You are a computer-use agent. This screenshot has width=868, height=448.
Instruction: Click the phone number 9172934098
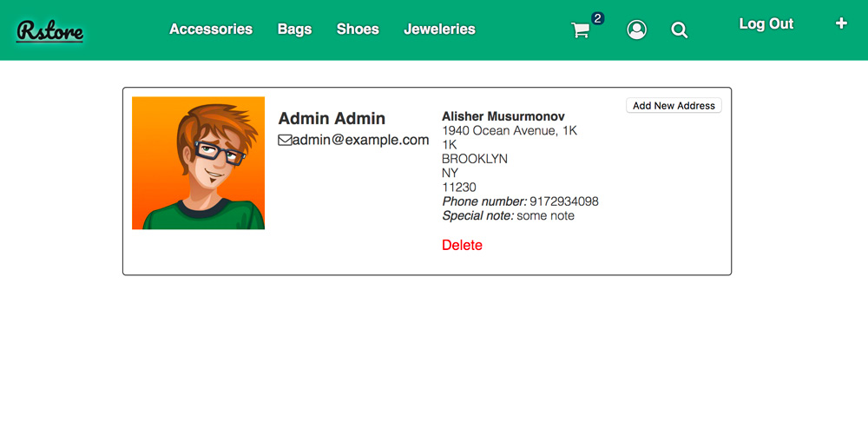click(x=564, y=201)
